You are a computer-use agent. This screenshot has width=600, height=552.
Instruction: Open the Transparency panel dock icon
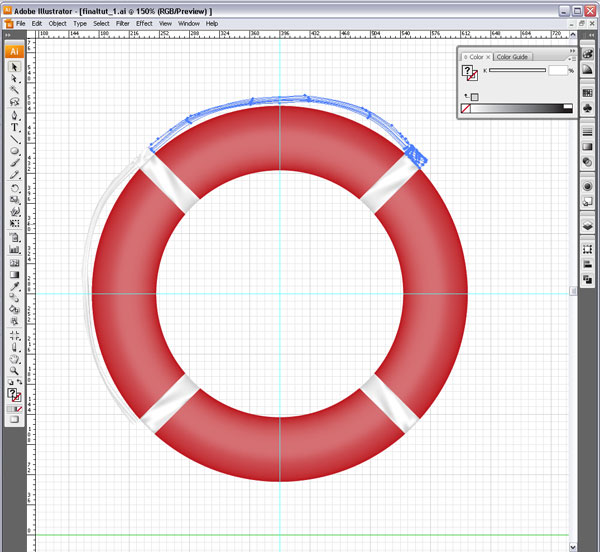coord(587,162)
